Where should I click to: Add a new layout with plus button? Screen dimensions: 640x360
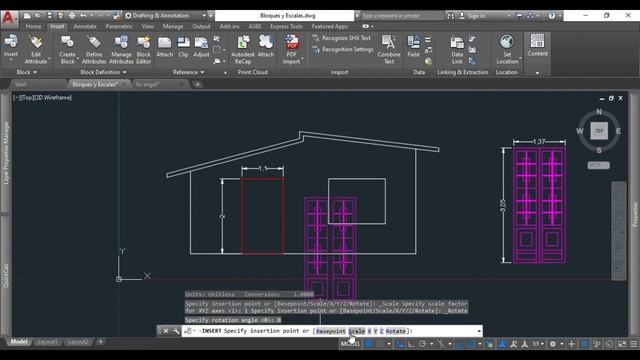[x=100, y=342]
